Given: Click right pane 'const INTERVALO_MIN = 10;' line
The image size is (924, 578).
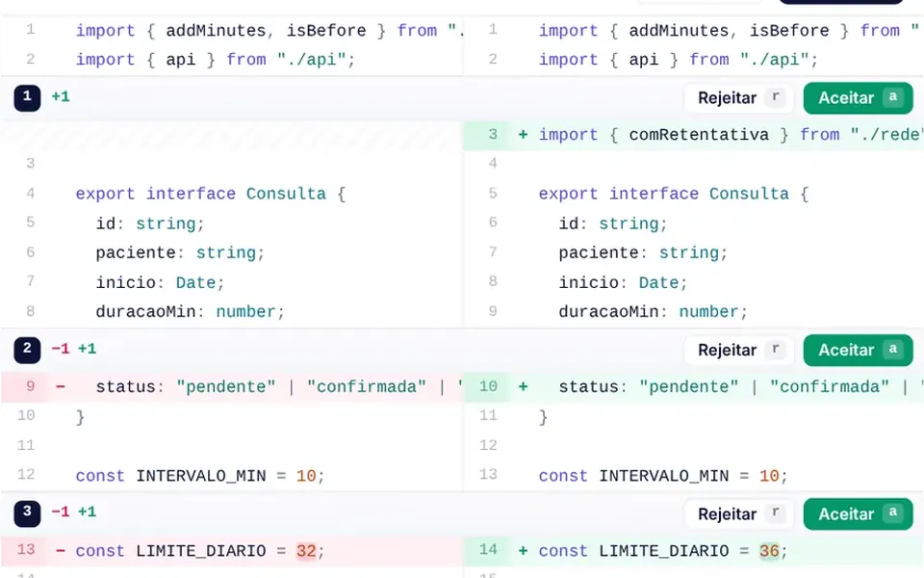Looking at the screenshot, I should click(694, 475).
